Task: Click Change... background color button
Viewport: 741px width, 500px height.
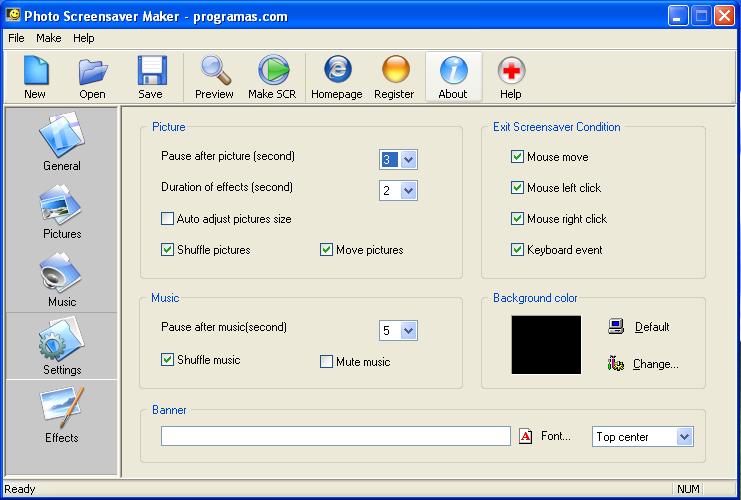Action: pos(655,364)
